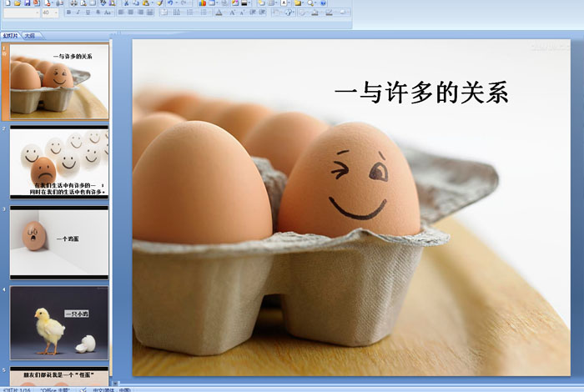Image resolution: width=584 pixels, height=392 pixels.
Task: Click the slide panel scroll down arrow
Action: click(115, 383)
